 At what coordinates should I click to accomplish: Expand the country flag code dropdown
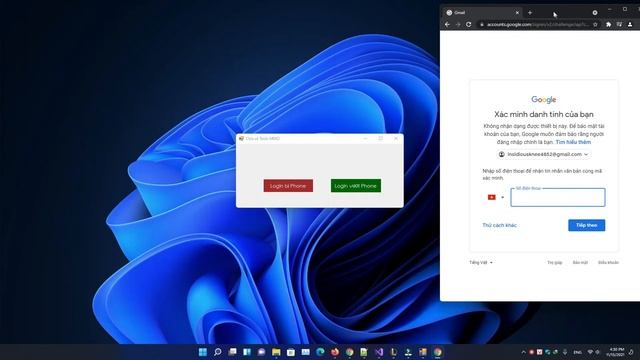pyautogui.click(x=496, y=197)
